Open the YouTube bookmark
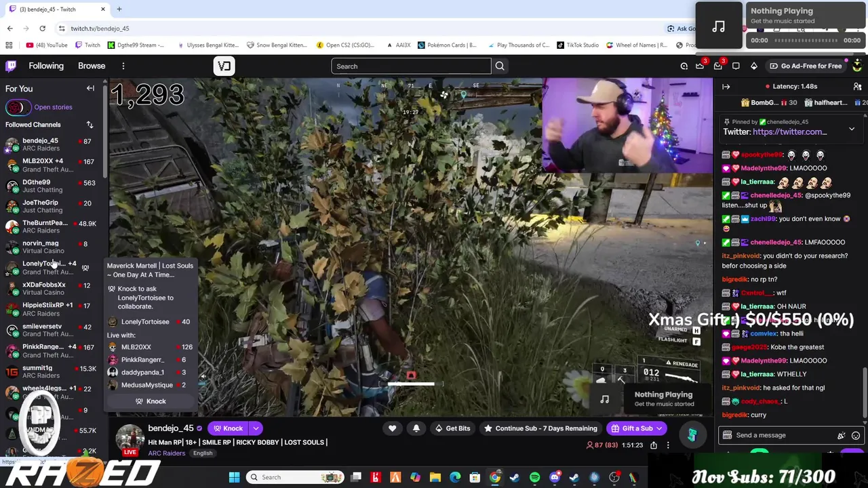This screenshot has height=488, width=868. (x=46, y=45)
